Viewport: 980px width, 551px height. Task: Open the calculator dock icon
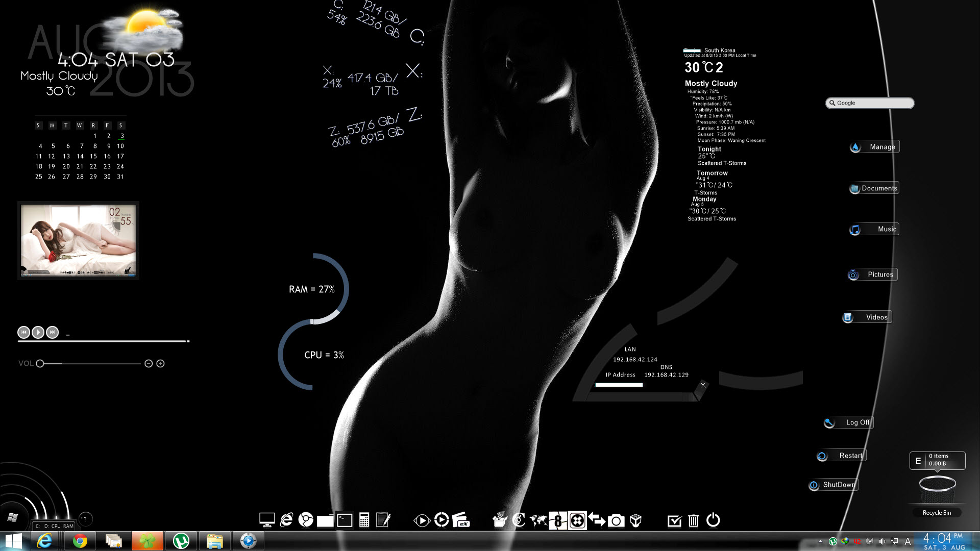[x=364, y=520]
